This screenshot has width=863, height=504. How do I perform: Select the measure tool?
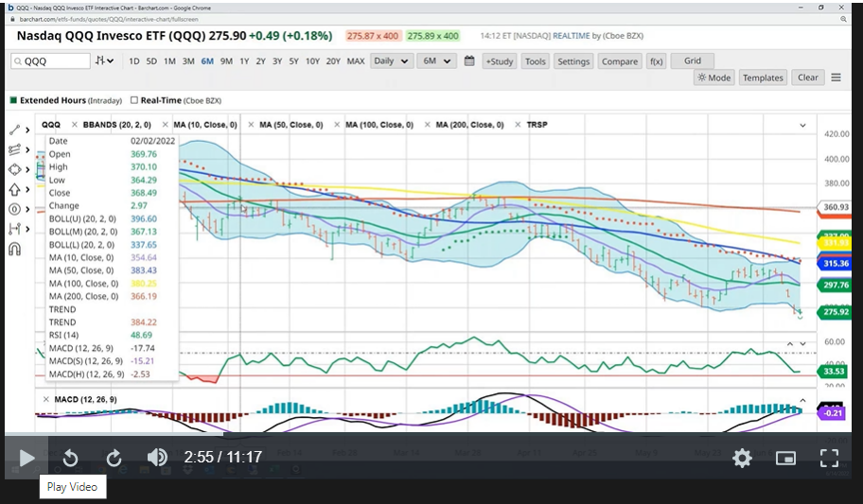point(15,229)
